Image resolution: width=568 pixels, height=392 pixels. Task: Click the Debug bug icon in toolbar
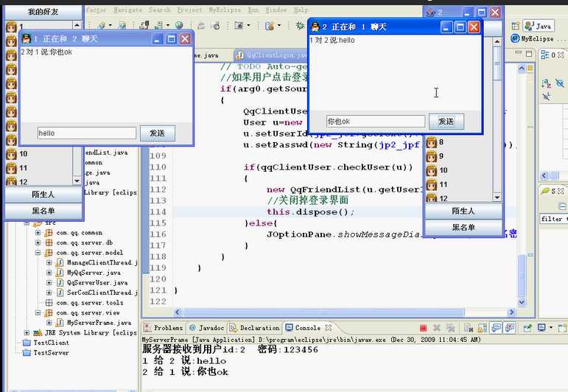point(300,25)
